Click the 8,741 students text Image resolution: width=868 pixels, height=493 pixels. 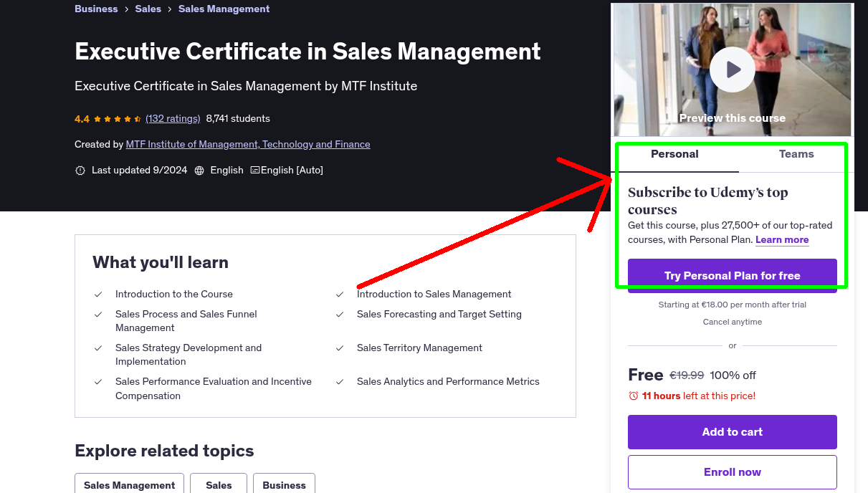238,118
